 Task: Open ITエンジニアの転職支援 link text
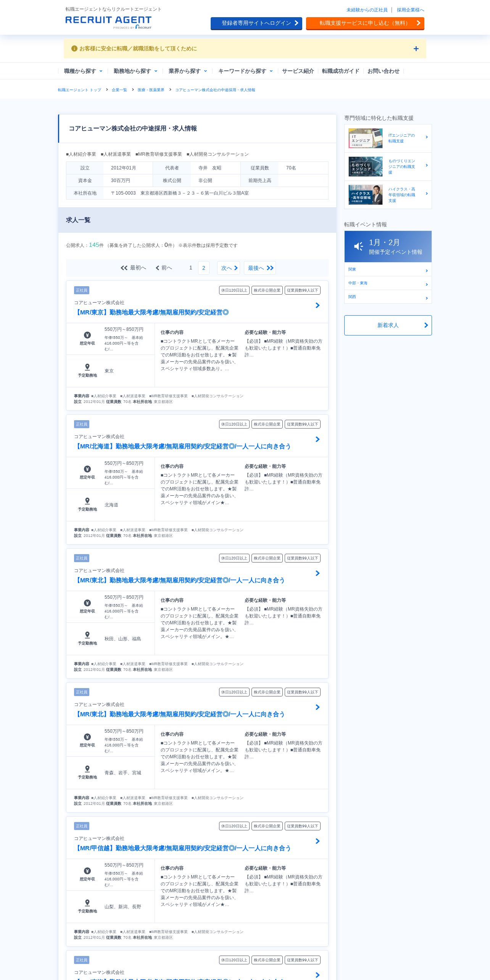pos(401,138)
